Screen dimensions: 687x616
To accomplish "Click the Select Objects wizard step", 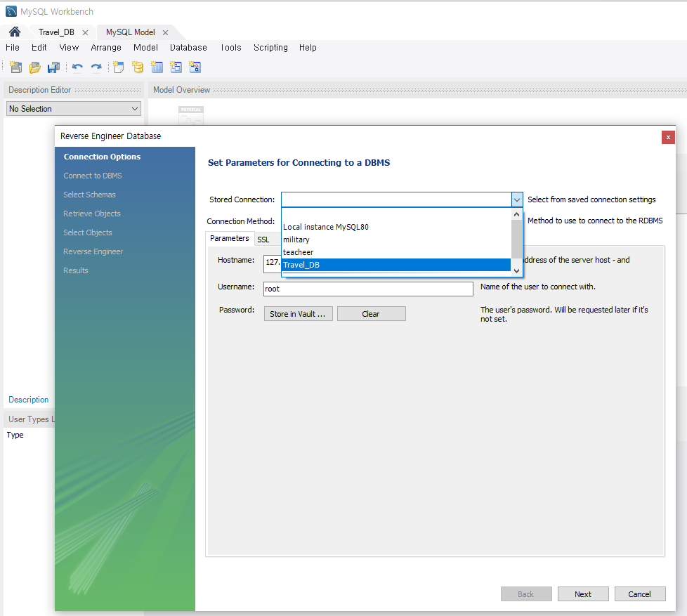I will click(88, 232).
